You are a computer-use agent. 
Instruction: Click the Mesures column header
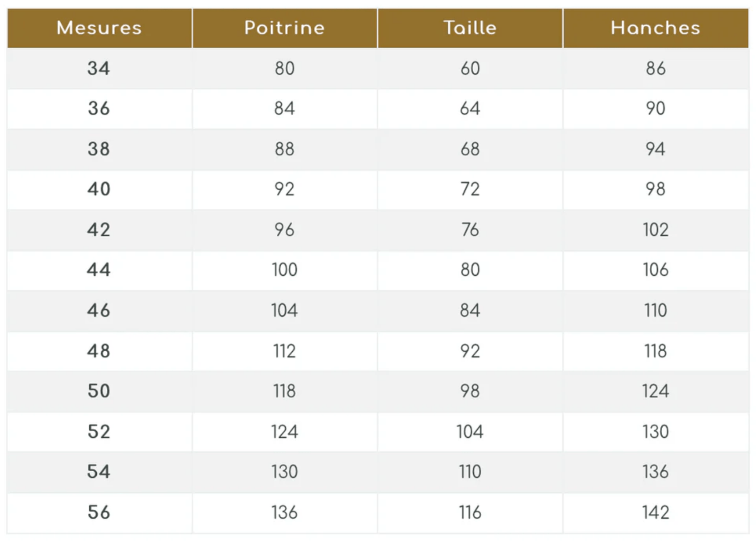click(99, 28)
